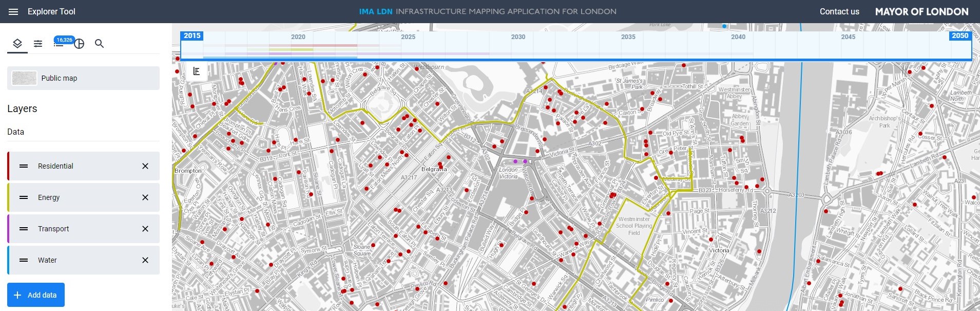Click the Add data button
980x311 pixels.
point(36,295)
